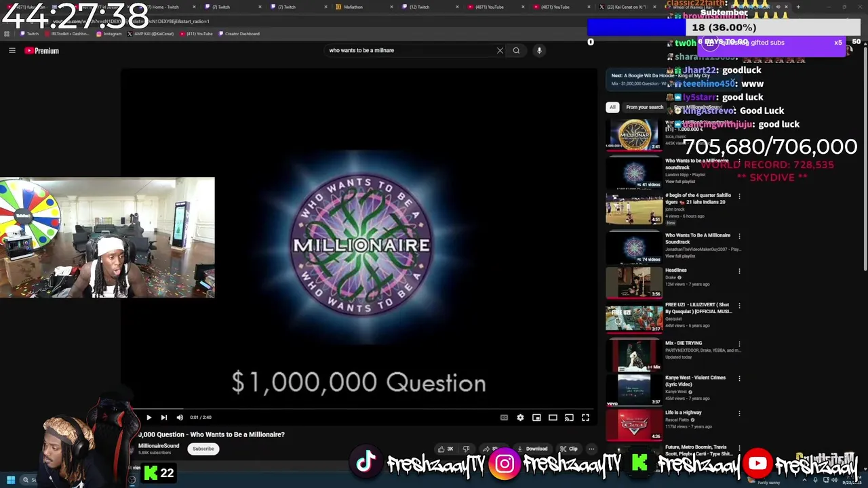
Task: Dislike the video
Action: (x=466, y=449)
